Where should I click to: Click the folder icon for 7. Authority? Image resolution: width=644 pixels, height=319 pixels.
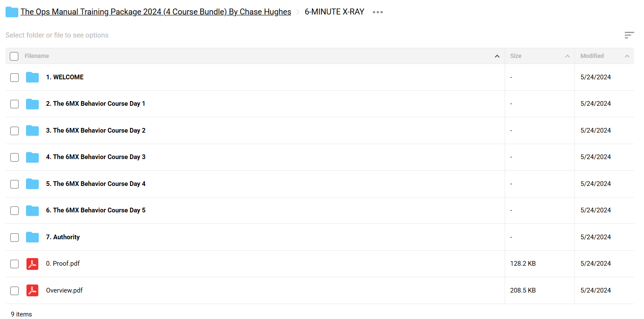(32, 237)
